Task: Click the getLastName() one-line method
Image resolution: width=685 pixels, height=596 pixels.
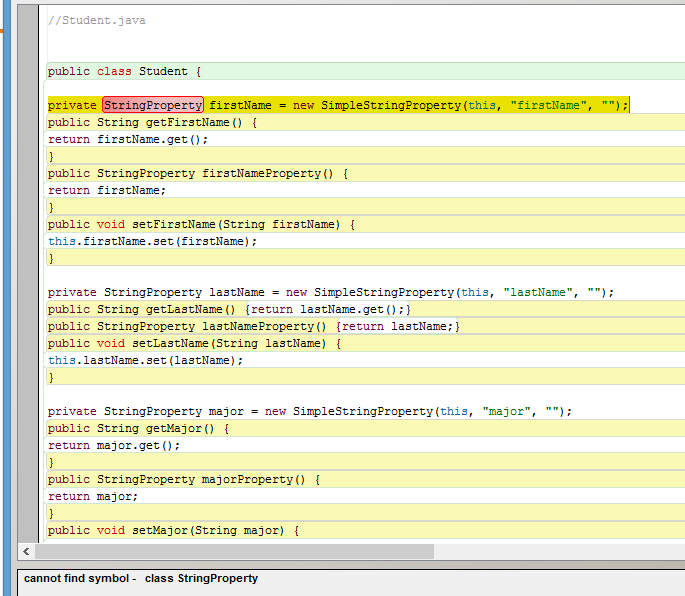Action: pos(229,309)
